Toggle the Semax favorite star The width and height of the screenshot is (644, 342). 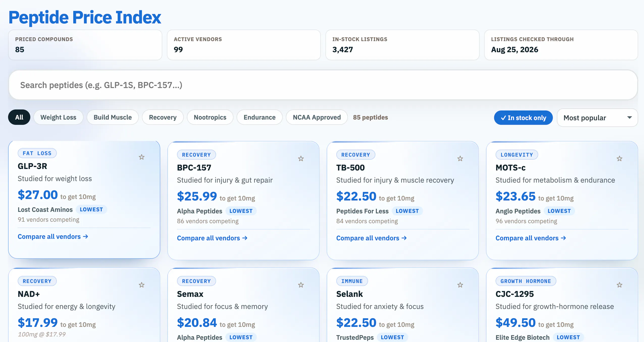(x=301, y=285)
